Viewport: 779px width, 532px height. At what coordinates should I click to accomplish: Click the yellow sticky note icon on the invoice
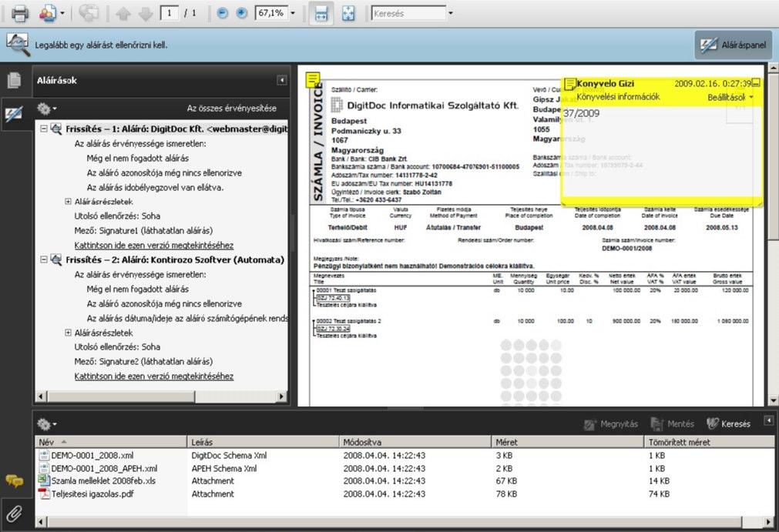(313, 79)
